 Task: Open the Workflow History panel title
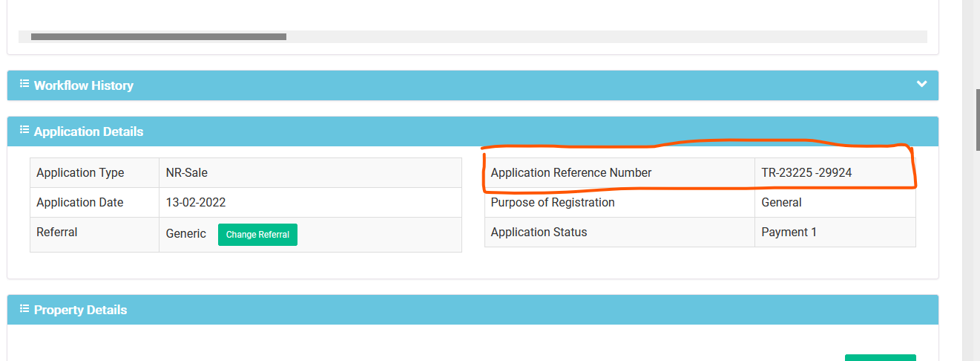[x=84, y=85]
